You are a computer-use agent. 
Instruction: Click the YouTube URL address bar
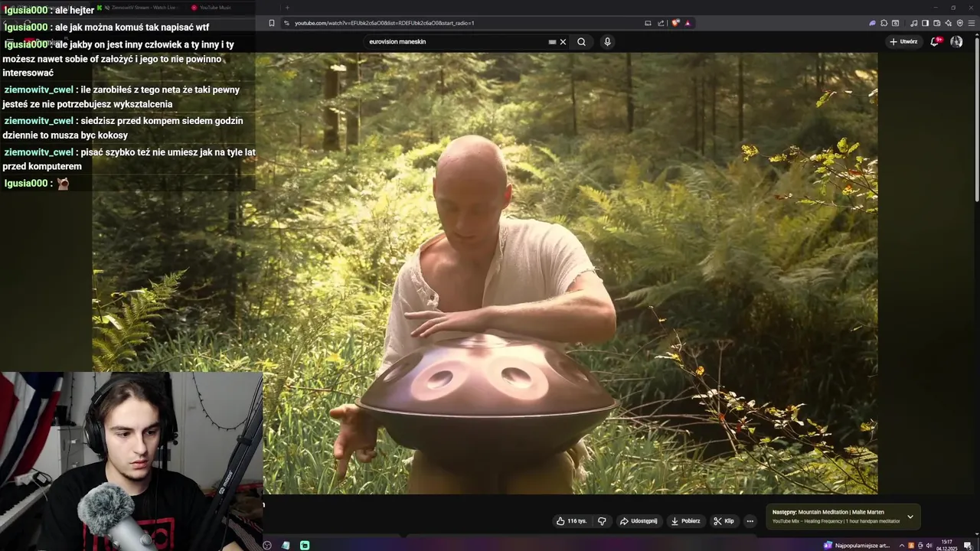click(x=459, y=23)
